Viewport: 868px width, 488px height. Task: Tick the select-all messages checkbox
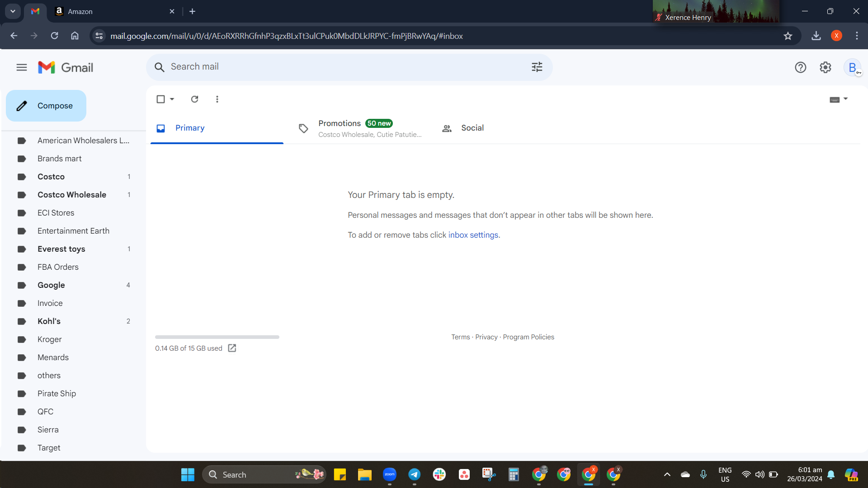point(160,99)
